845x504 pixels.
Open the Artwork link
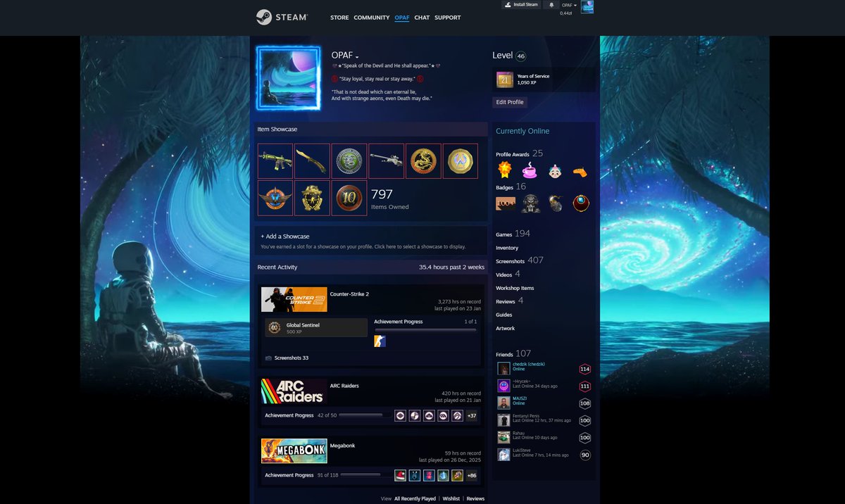pos(506,328)
